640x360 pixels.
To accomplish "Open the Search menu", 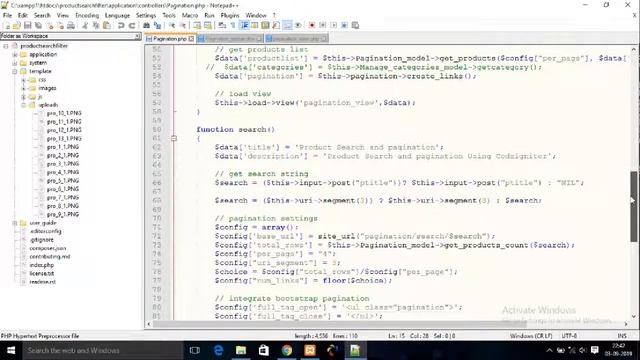I will pyautogui.click(x=42, y=15).
